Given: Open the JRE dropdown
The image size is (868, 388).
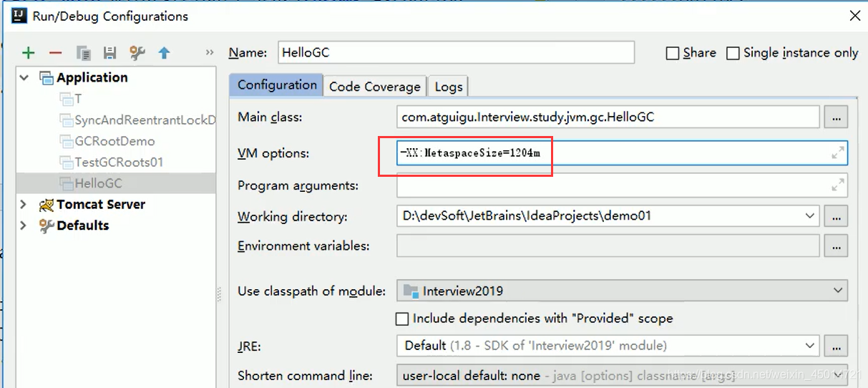Looking at the screenshot, I should pyautogui.click(x=809, y=346).
